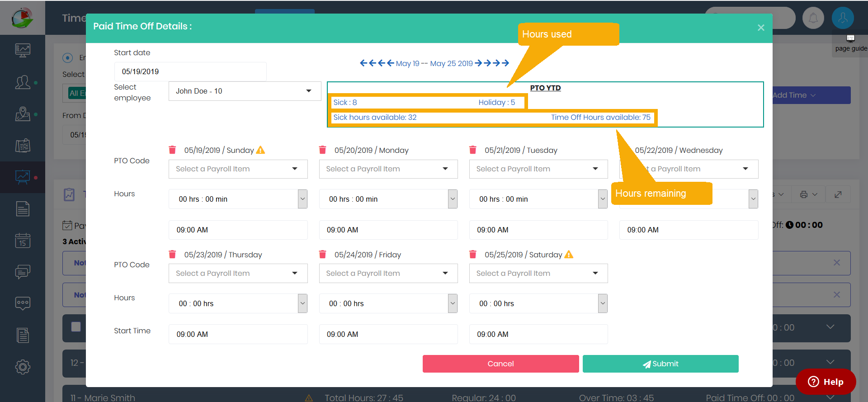Open Wednesday's Payroll Item dropdown arrow
This screenshot has width=868, height=402.
click(x=745, y=169)
